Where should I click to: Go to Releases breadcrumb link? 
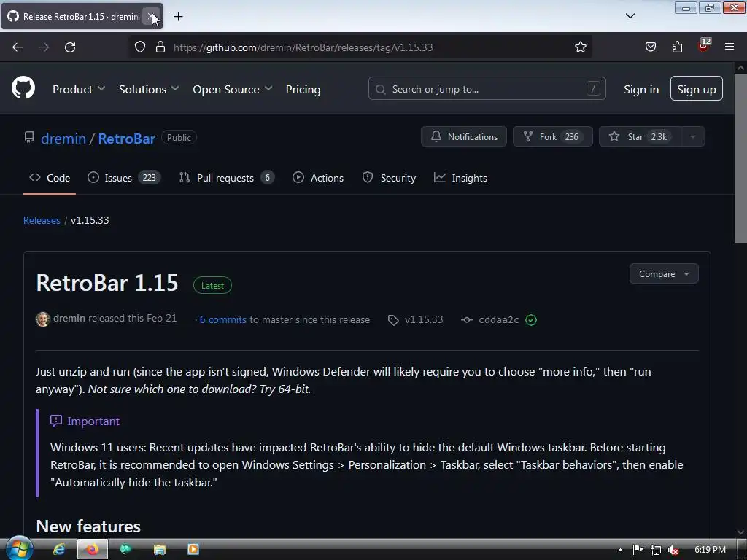tap(42, 220)
